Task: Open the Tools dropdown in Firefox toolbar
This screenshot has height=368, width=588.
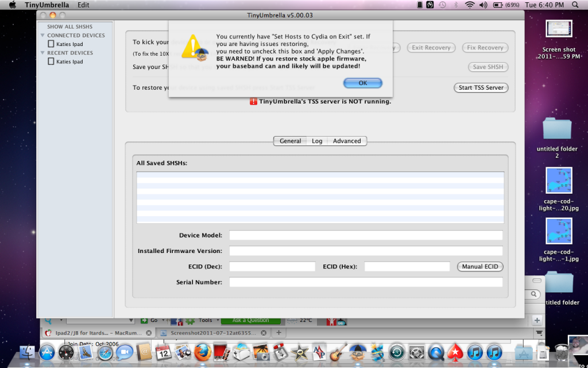Action: 208,320
